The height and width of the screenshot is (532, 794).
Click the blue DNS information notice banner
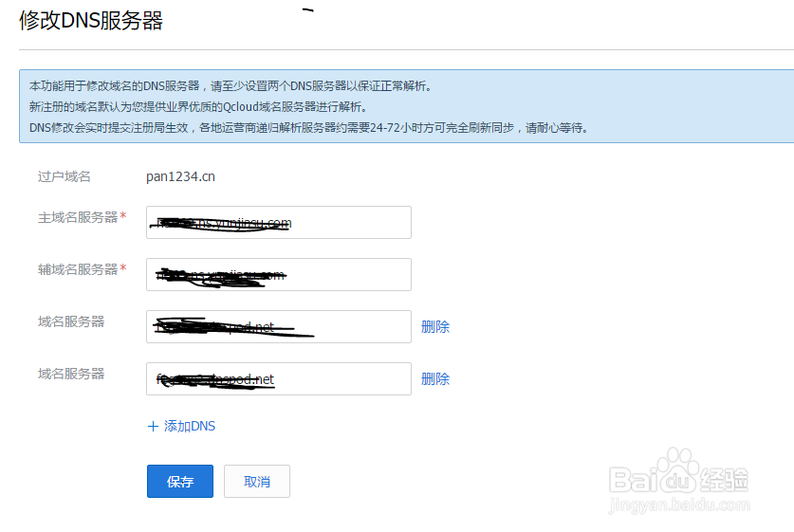coord(406,106)
